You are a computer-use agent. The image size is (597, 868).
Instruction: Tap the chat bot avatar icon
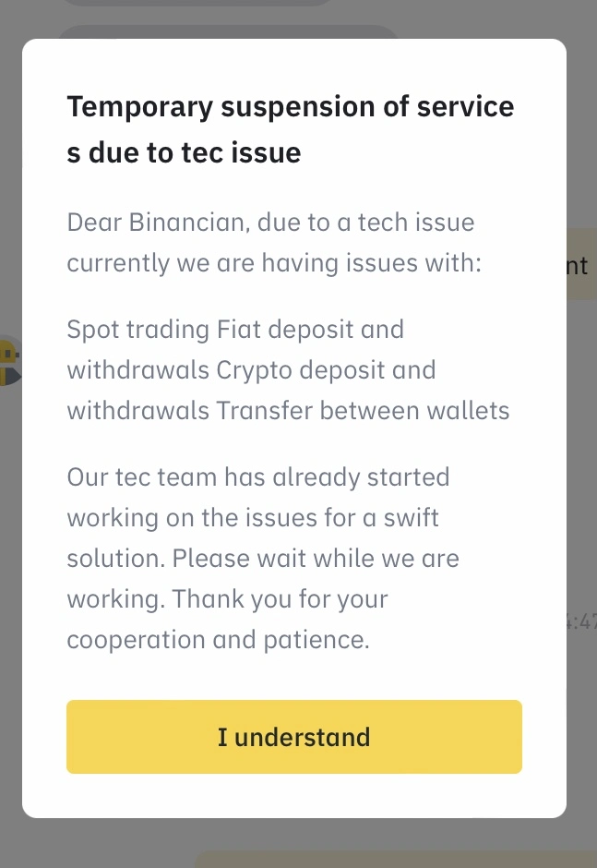point(10,360)
